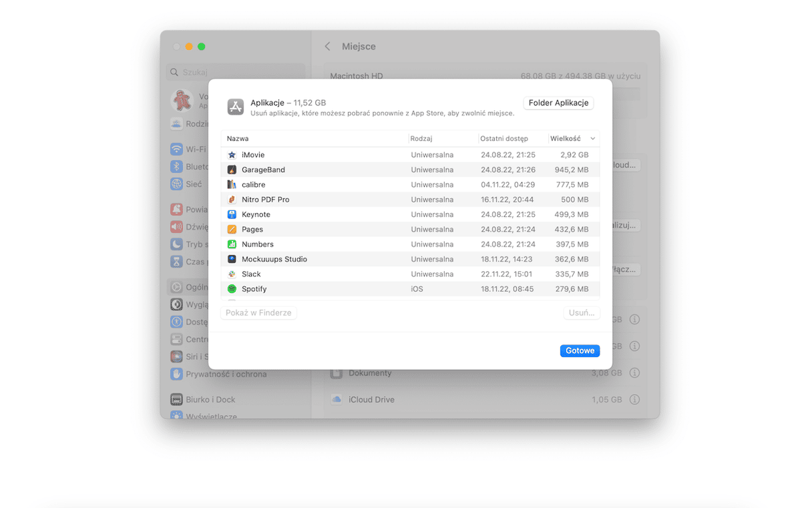Click the Usuń... button
The height and width of the screenshot is (508, 812).
coord(582,312)
